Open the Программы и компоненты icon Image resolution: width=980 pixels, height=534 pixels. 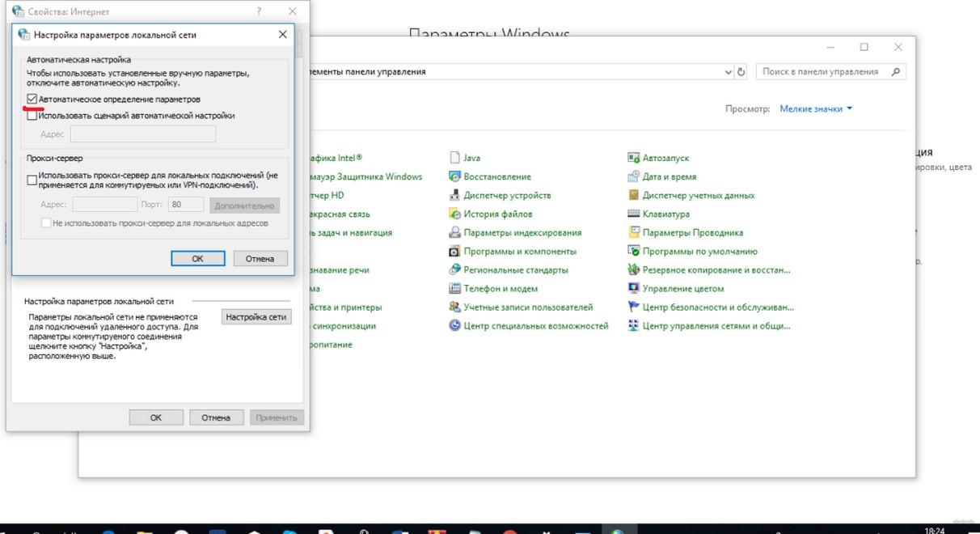(455, 251)
